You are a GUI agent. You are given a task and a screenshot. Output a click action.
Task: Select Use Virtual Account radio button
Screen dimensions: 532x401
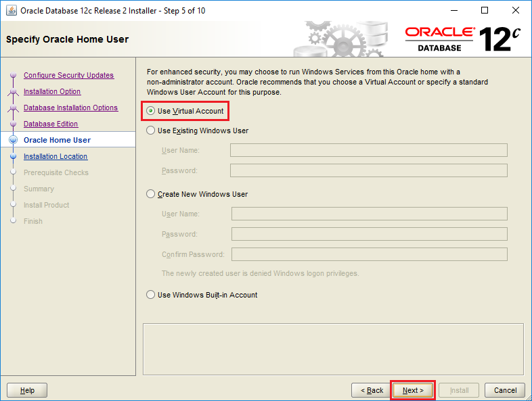coord(150,111)
